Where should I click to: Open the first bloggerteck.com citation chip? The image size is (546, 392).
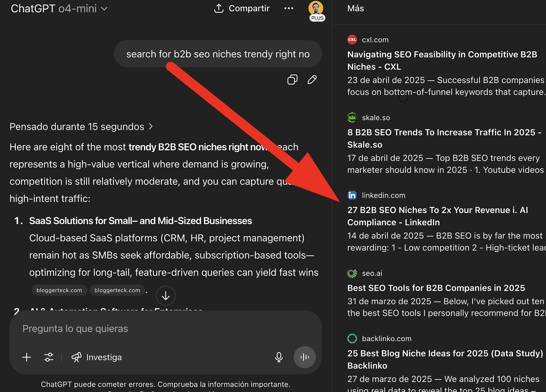click(59, 290)
